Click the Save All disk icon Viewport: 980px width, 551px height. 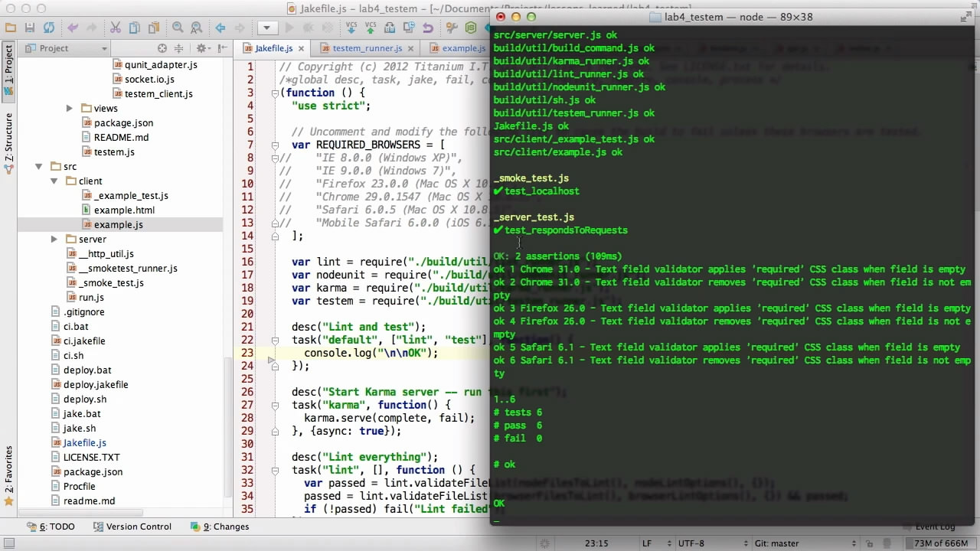tap(30, 28)
